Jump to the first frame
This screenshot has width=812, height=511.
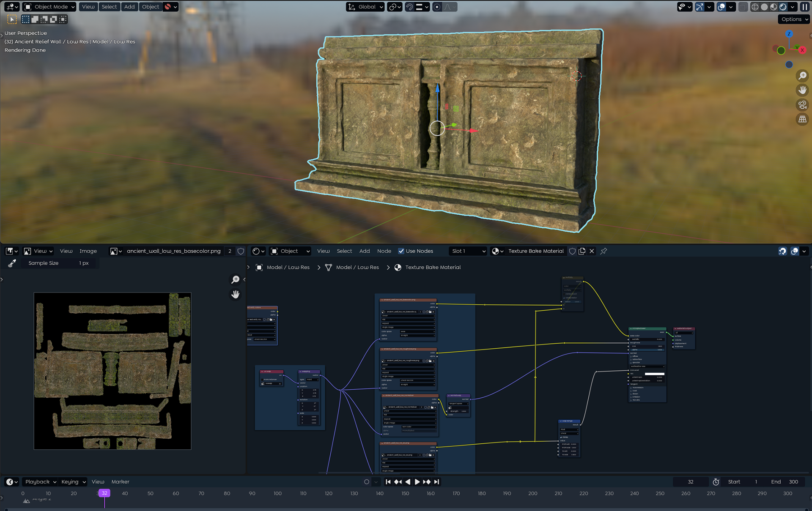[388, 482]
